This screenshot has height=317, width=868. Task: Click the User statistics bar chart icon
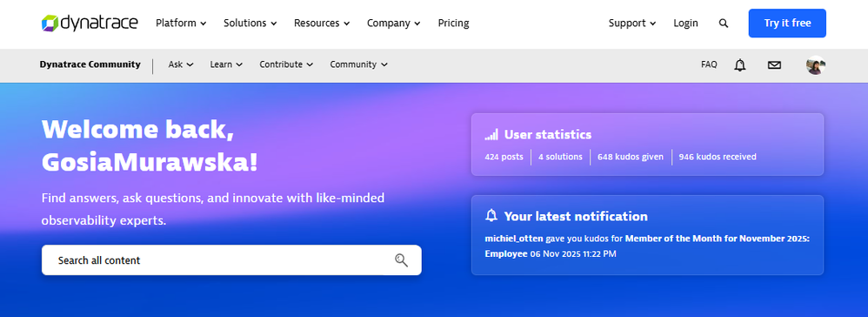491,135
